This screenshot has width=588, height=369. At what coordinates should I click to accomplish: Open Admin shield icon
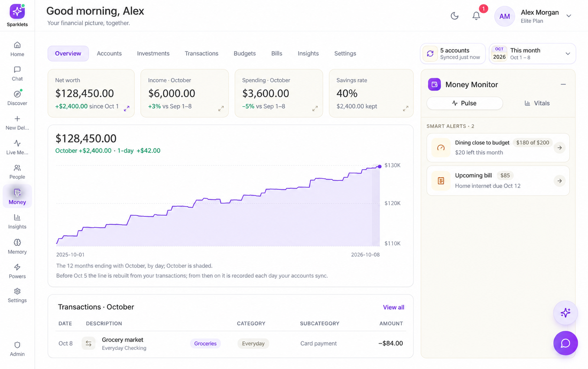pos(17,345)
